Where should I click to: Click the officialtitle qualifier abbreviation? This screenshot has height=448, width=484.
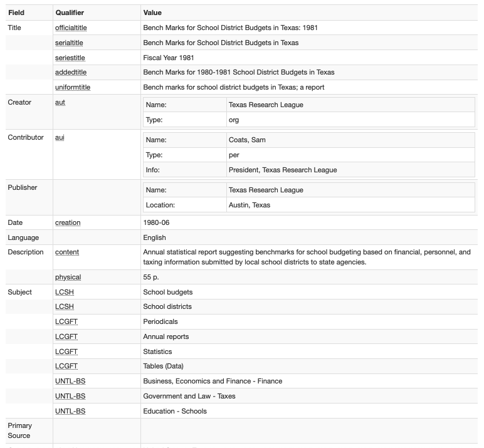tap(71, 28)
